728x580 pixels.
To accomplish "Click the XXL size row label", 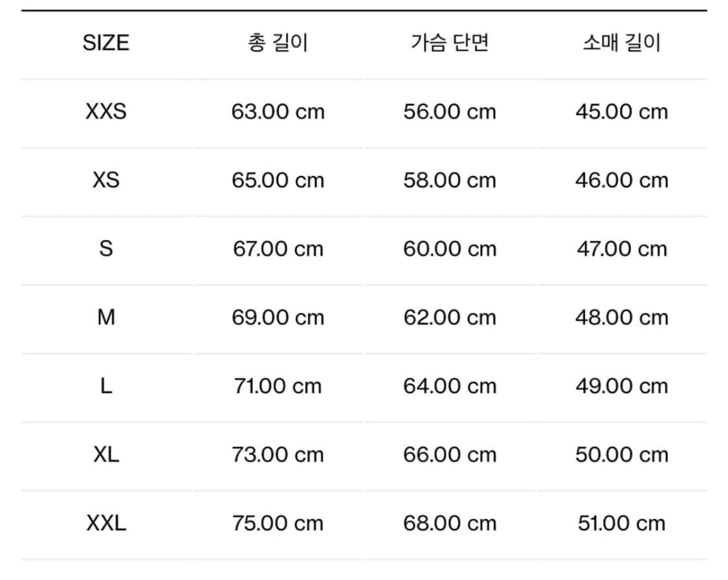I will (106, 523).
